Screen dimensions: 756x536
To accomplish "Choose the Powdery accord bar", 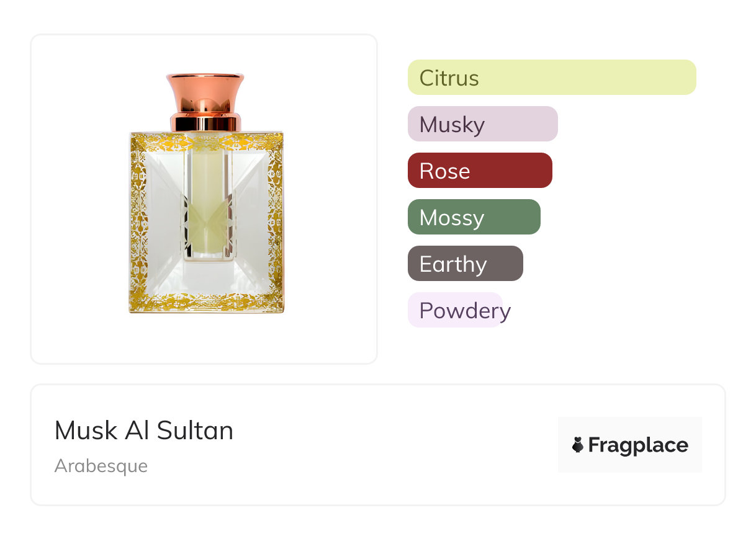I will tap(455, 310).
